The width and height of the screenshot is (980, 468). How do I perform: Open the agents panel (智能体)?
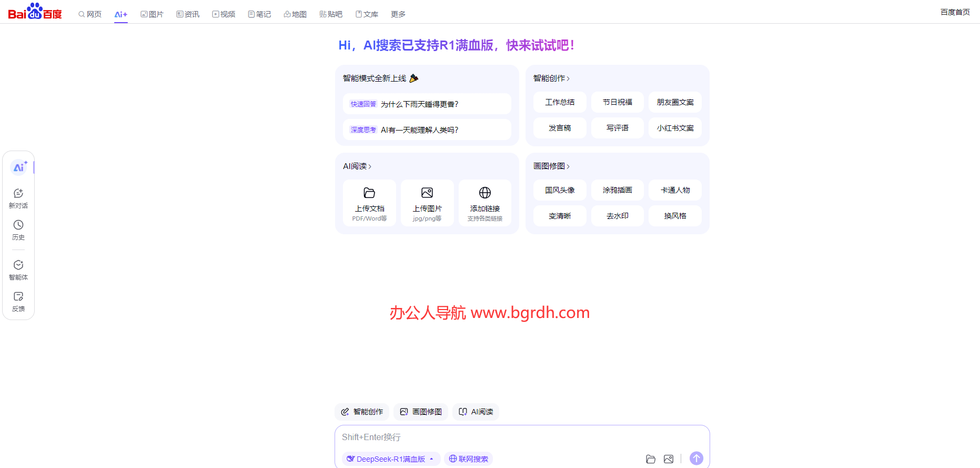pyautogui.click(x=18, y=270)
